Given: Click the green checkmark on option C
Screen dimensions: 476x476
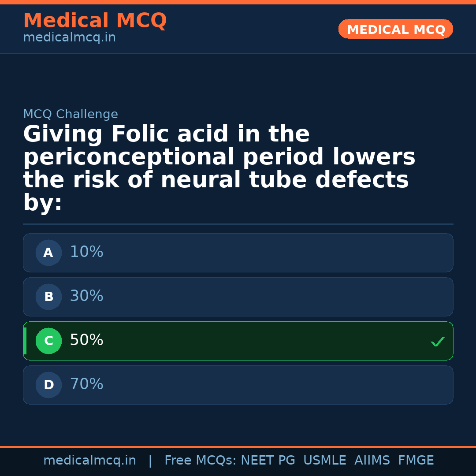Looking at the screenshot, I should click(437, 342).
